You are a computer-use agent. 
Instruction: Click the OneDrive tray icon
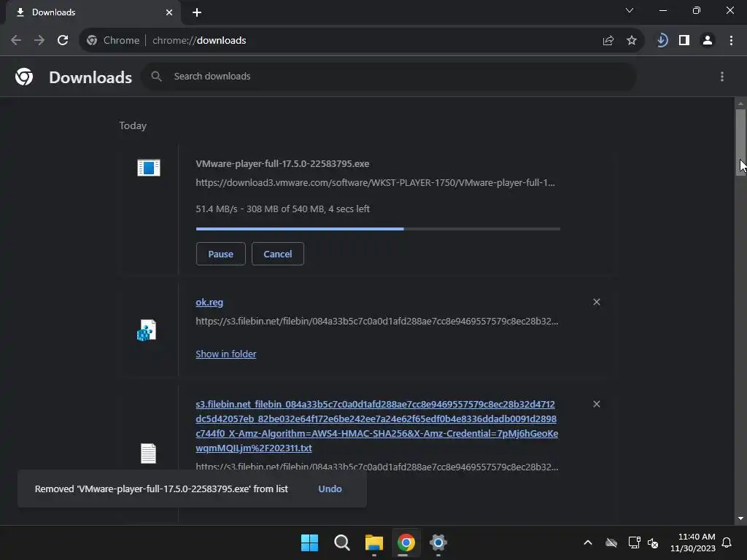coord(611,542)
